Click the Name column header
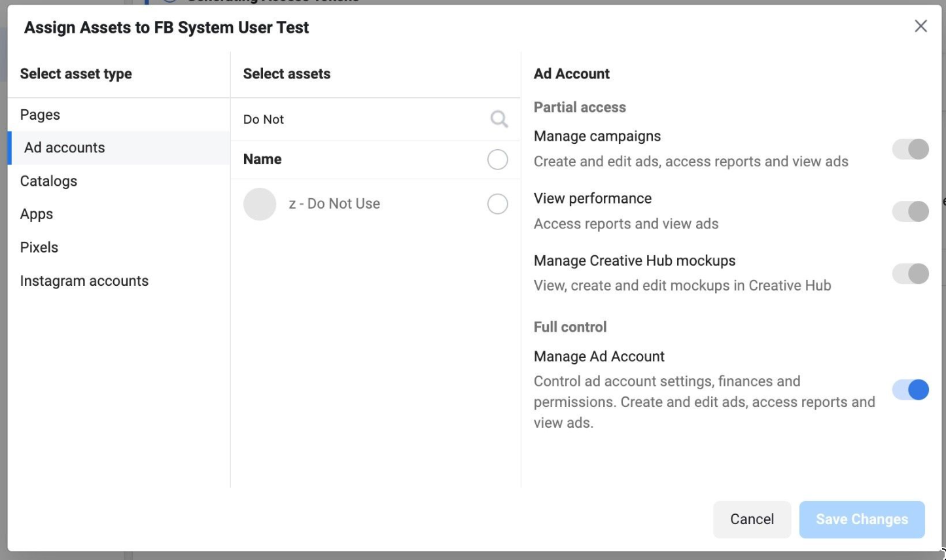Screen dimensions: 946x560 click(x=262, y=159)
